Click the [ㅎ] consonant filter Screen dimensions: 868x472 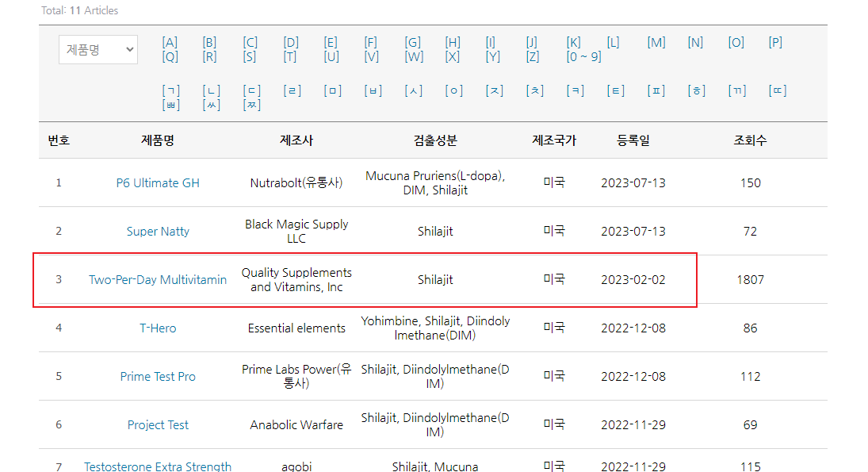(697, 91)
